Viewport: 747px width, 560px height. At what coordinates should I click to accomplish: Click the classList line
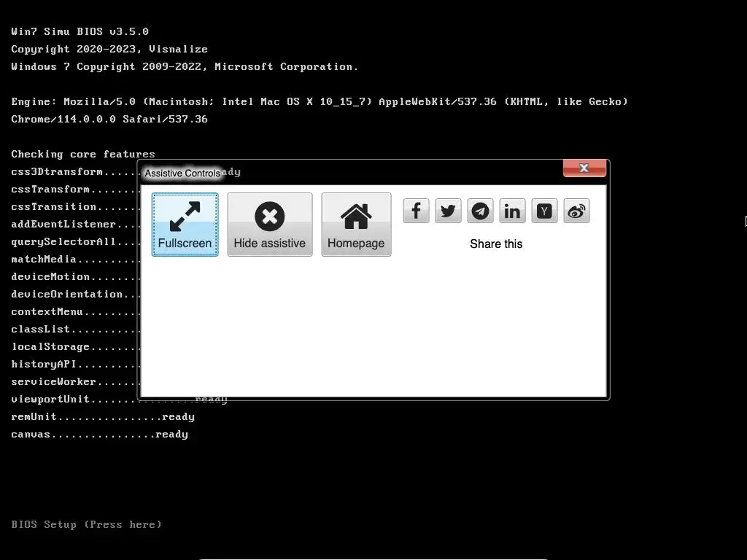74,329
